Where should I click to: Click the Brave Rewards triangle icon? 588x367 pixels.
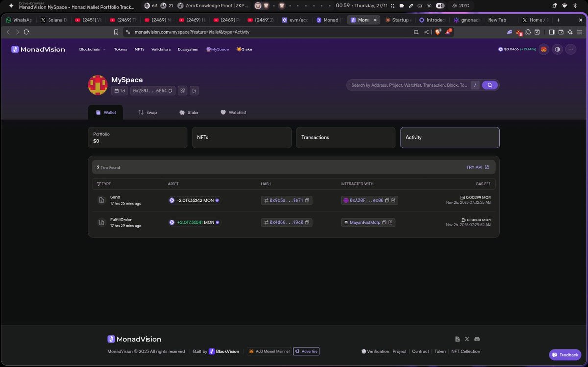(448, 32)
